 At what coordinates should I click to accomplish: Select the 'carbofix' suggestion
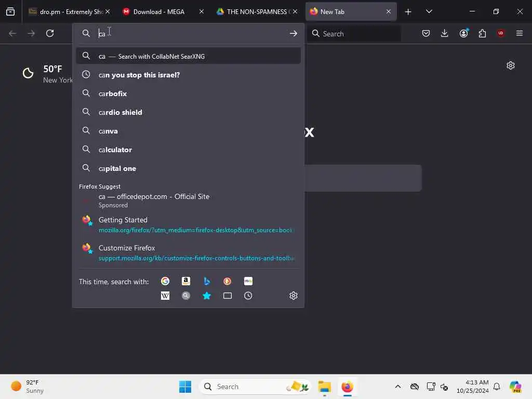pyautogui.click(x=188, y=94)
